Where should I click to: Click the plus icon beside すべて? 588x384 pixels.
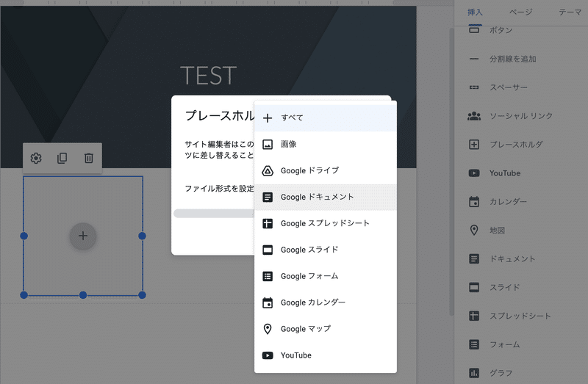[x=268, y=118]
